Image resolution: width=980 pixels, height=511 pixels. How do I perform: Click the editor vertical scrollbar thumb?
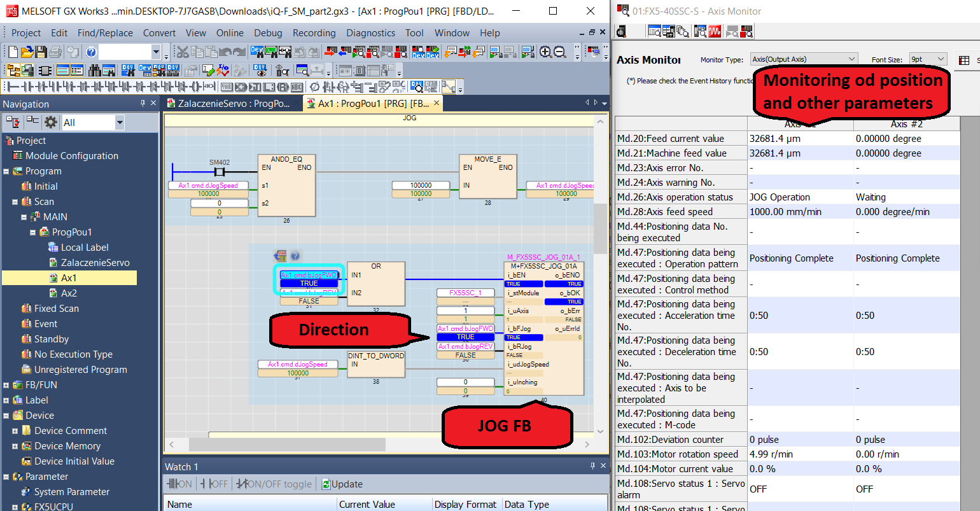coord(600,229)
